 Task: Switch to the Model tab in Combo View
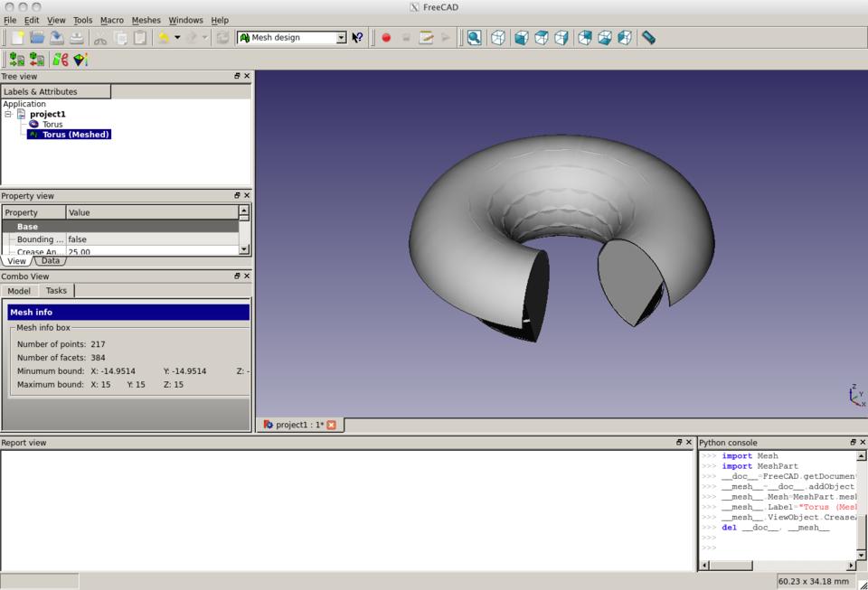pyautogui.click(x=19, y=291)
